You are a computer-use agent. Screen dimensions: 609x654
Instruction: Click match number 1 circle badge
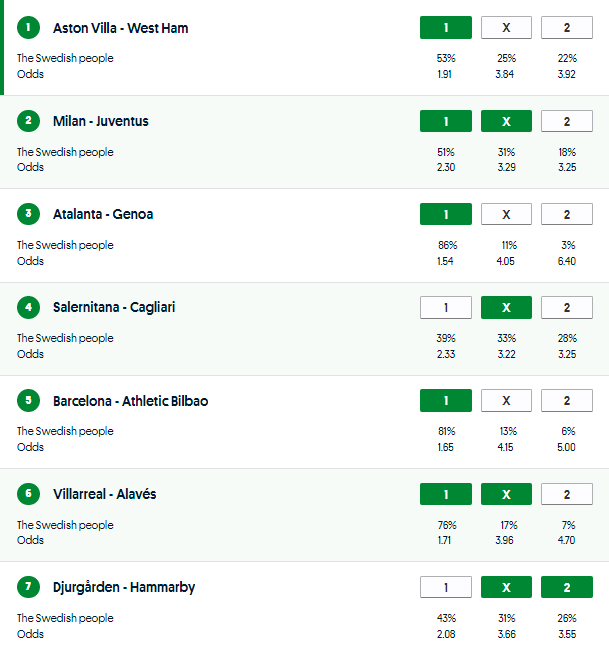[29, 28]
